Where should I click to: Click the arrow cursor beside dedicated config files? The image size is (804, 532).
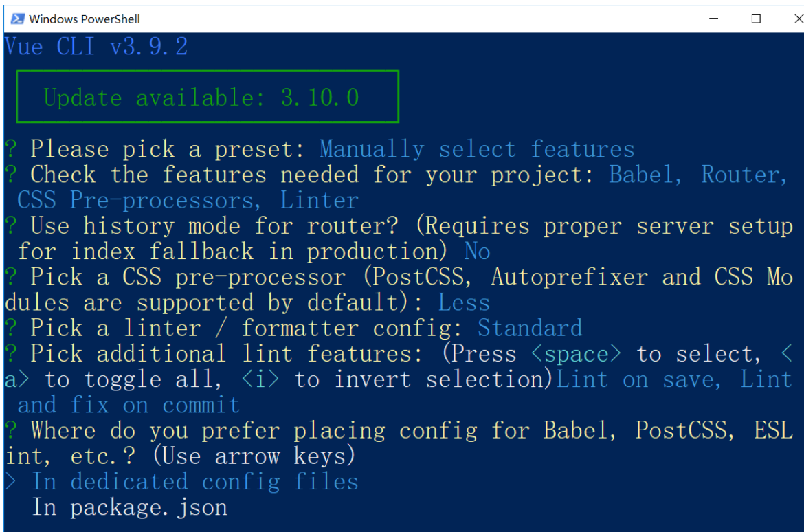pos(11,482)
